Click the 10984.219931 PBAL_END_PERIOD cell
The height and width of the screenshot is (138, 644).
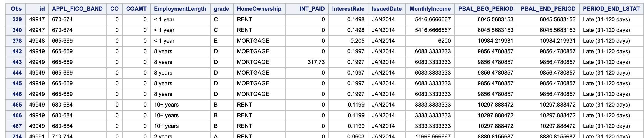click(x=557, y=41)
